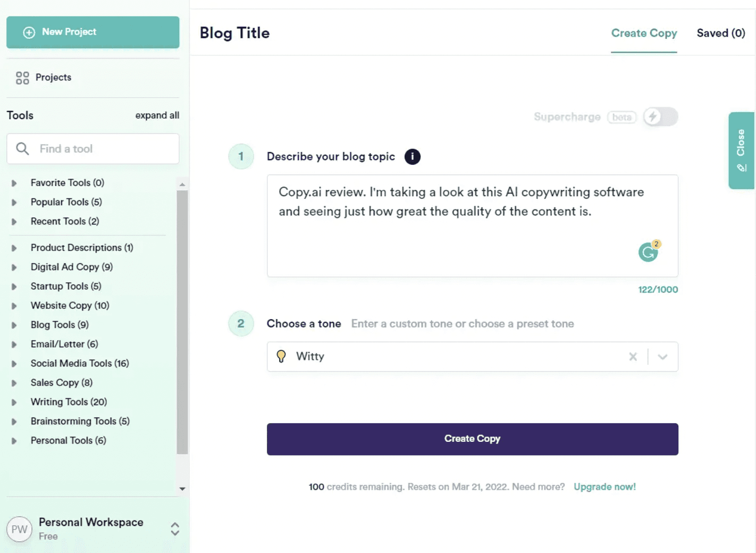Click the Projects label
The height and width of the screenshot is (553, 756).
(53, 78)
